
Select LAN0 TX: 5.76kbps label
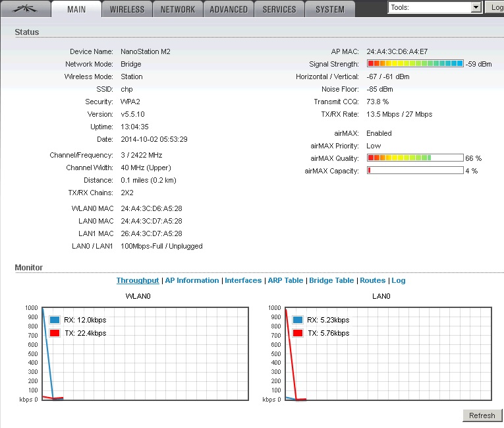pos(329,333)
